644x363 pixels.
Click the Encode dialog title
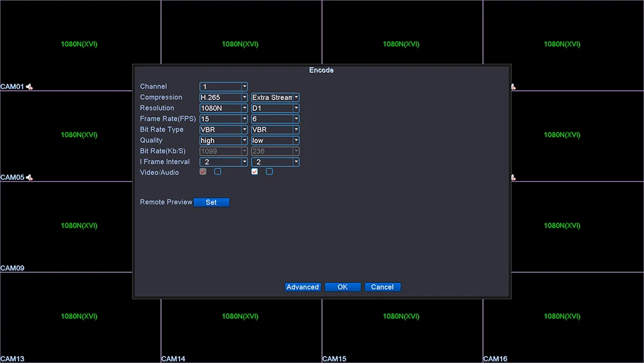pyautogui.click(x=321, y=70)
